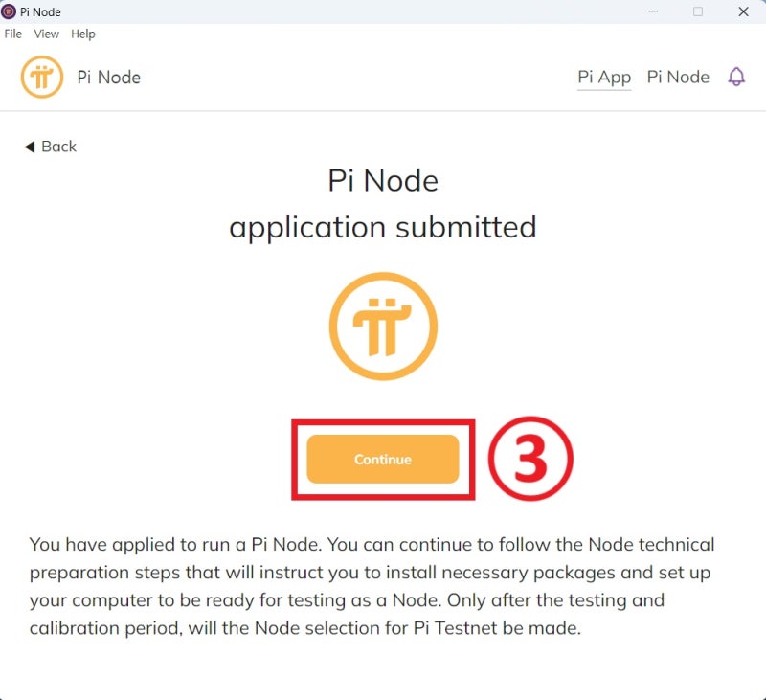This screenshot has width=766, height=700.
Task: Click the back arrow triangle icon
Action: (31, 146)
